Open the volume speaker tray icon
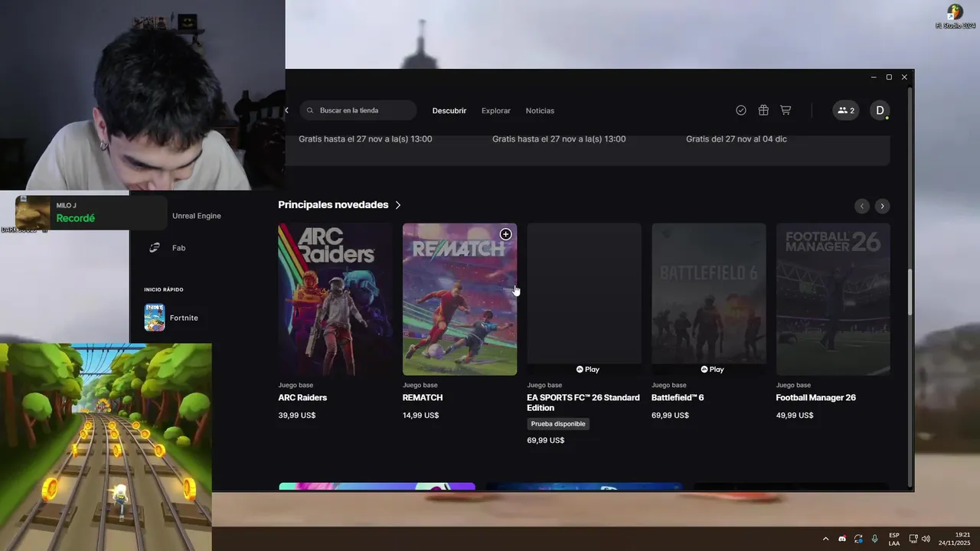 click(926, 539)
